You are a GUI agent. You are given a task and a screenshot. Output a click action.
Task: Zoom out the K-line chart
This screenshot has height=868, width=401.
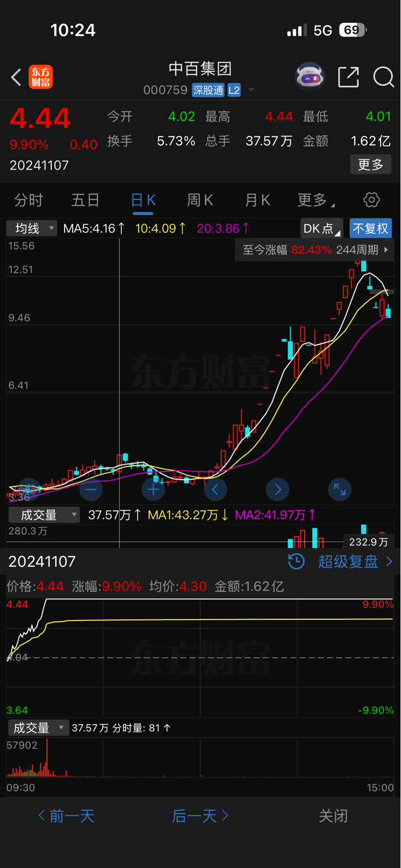(91, 490)
